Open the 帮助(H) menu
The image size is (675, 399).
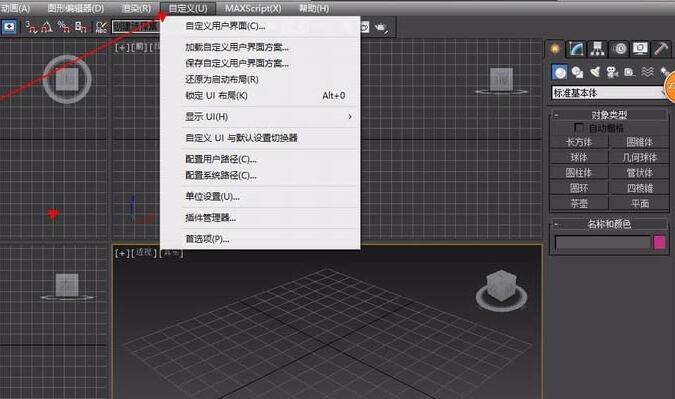(x=314, y=8)
